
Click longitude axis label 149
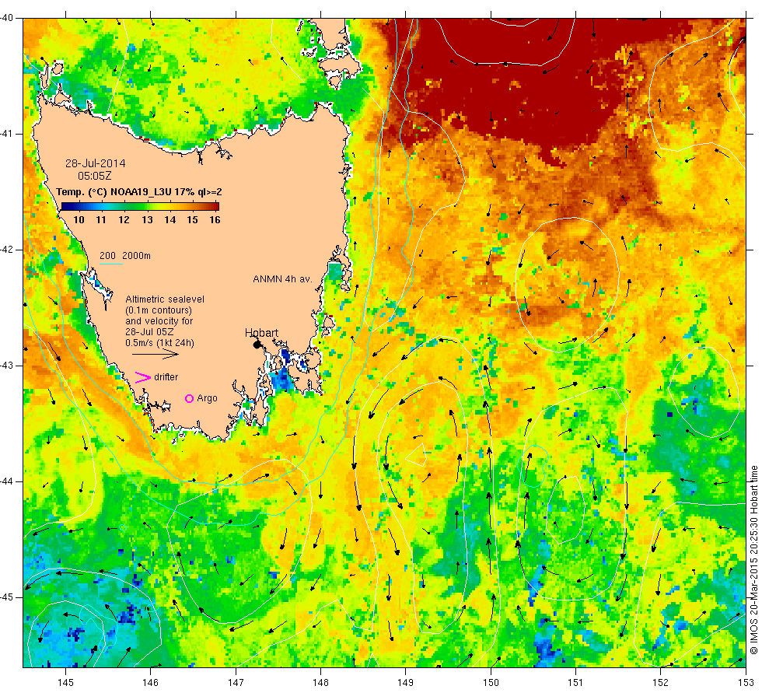coord(406,683)
